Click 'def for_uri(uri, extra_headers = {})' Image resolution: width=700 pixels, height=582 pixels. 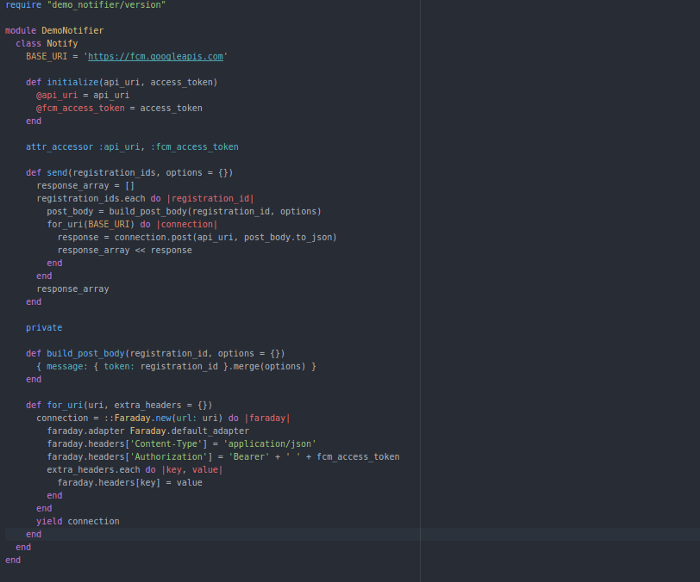[x=119, y=405]
